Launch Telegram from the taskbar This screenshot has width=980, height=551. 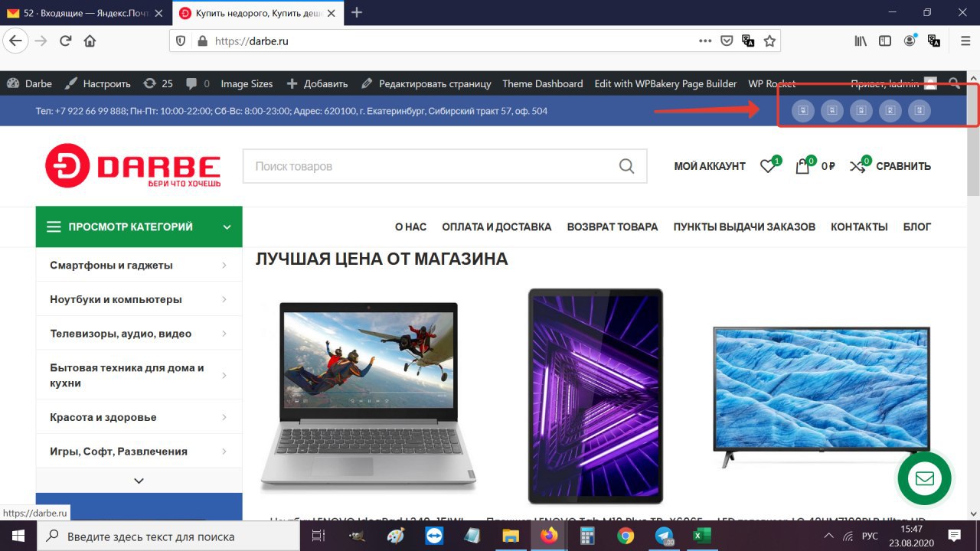664,536
